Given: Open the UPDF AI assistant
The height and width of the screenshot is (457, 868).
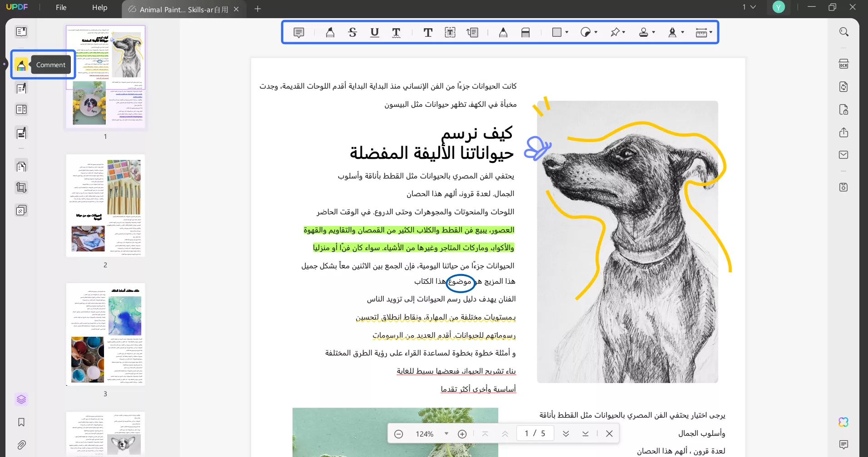Looking at the screenshot, I should 844,422.
